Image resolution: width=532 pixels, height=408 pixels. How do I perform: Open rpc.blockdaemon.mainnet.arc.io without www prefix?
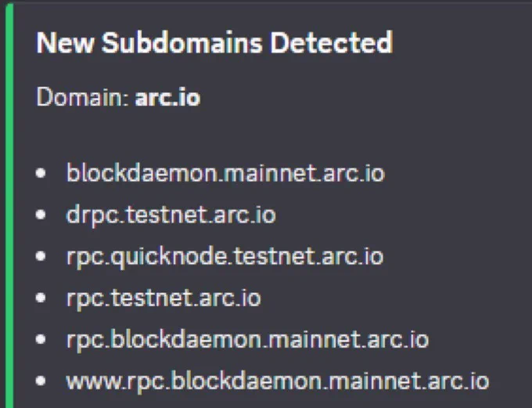click(x=248, y=340)
